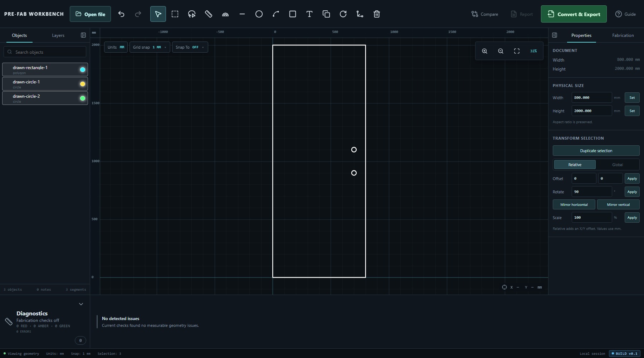Open the Snap To dropdown
644x358 pixels.
[190, 47]
